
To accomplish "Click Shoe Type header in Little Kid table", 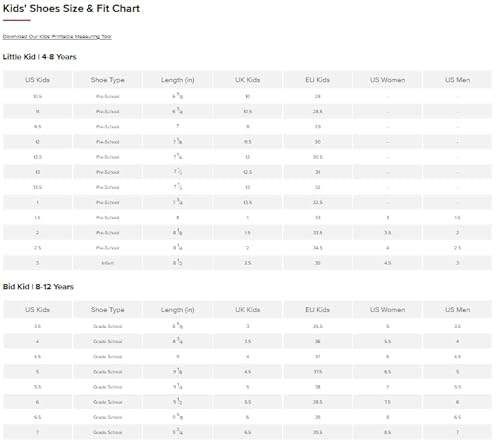I will (x=107, y=80).
